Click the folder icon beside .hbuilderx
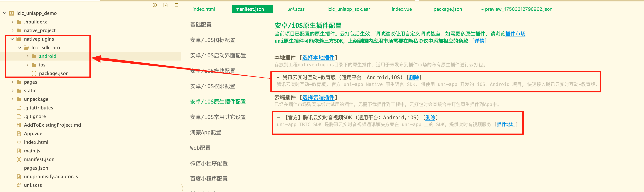The width and height of the screenshot is (644, 192). click(19, 22)
